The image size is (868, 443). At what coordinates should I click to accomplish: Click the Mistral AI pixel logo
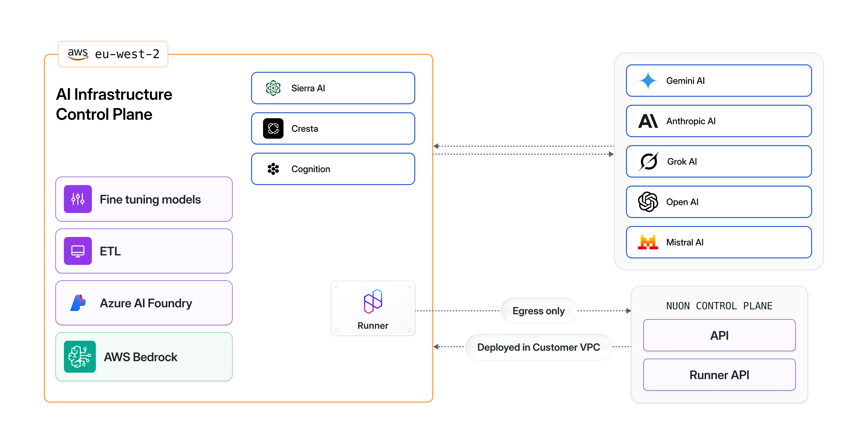pyautogui.click(x=648, y=242)
